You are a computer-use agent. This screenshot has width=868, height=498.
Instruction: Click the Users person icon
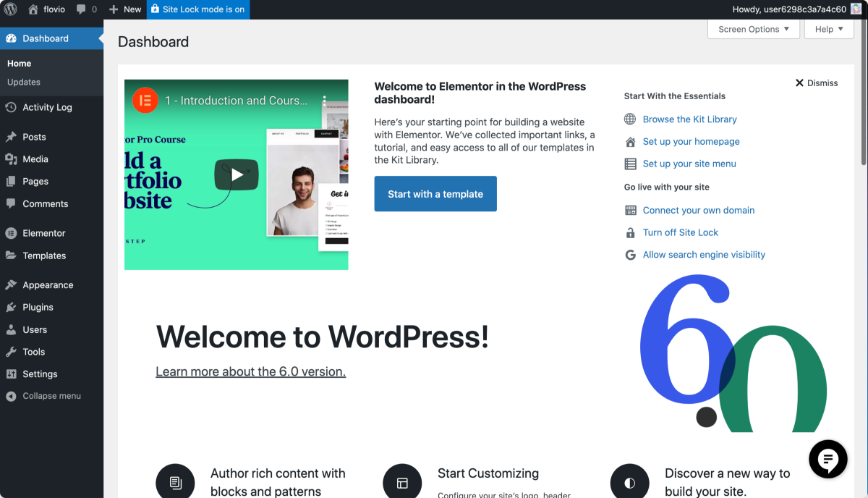click(x=11, y=330)
